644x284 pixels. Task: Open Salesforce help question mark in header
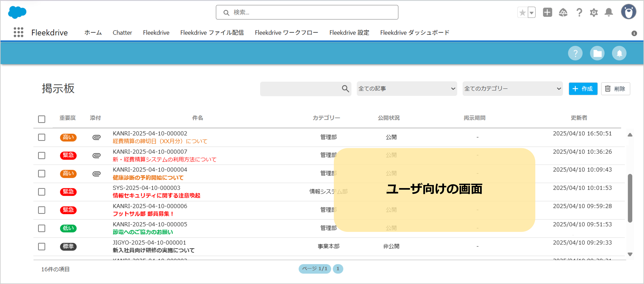coord(579,13)
